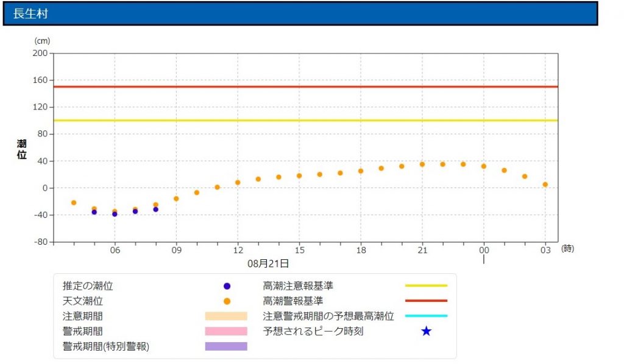Click the 160 label on the y-axis

click(40, 80)
